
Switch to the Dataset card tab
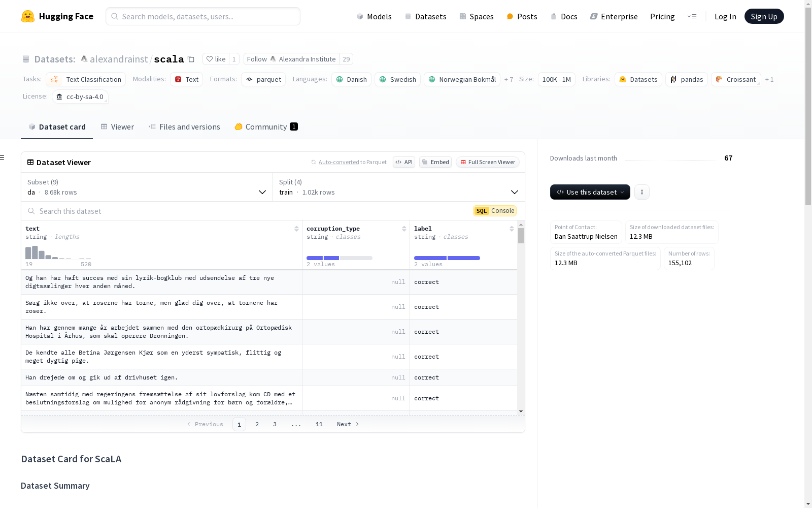[x=57, y=127]
